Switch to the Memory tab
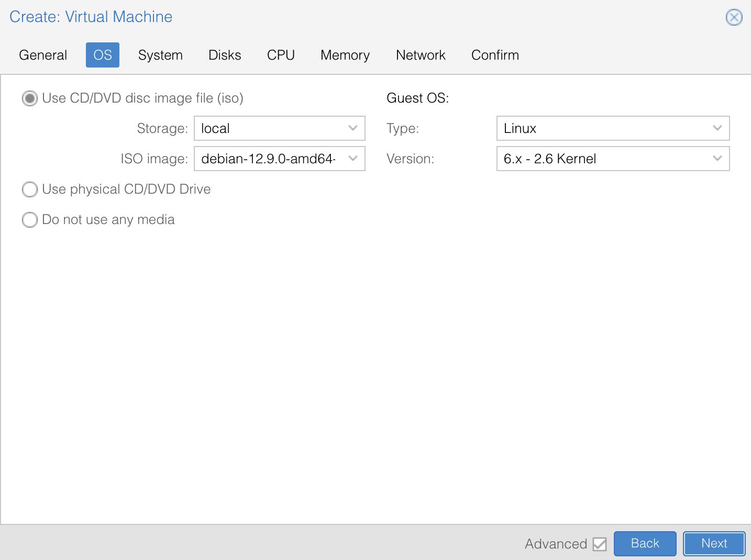The height and width of the screenshot is (560, 751). click(345, 55)
